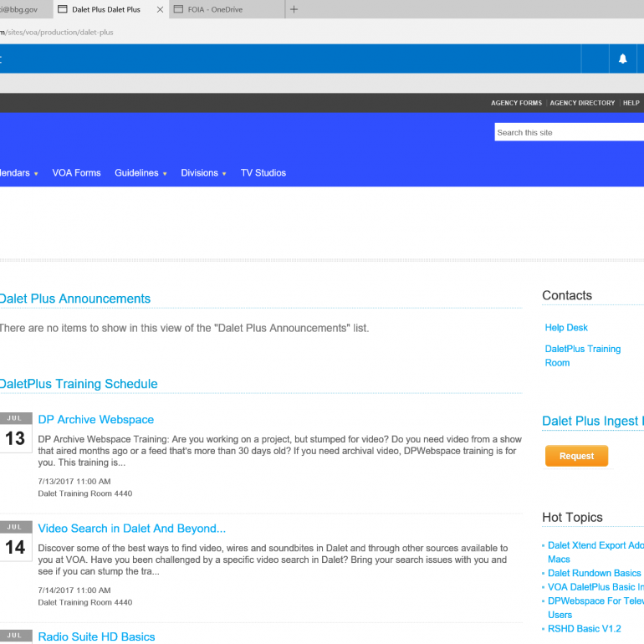Select the 7/13/2017 11:00 AM text
The height and width of the screenshot is (644, 644).
[x=74, y=482]
